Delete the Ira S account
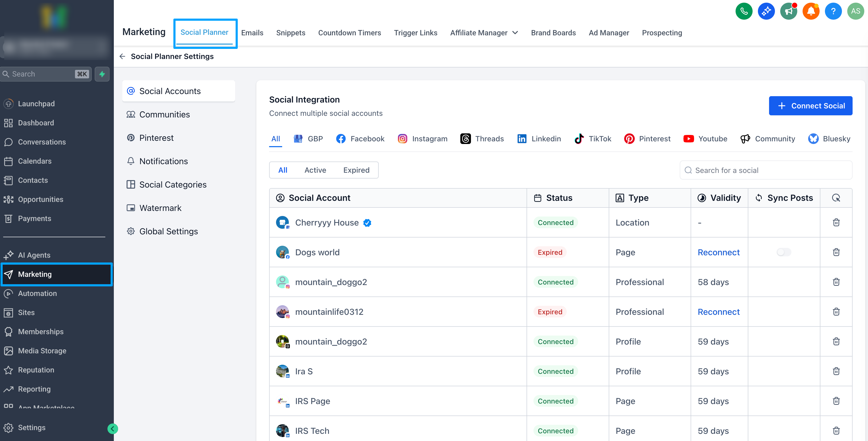Viewport: 868px width, 441px height. pyautogui.click(x=836, y=371)
